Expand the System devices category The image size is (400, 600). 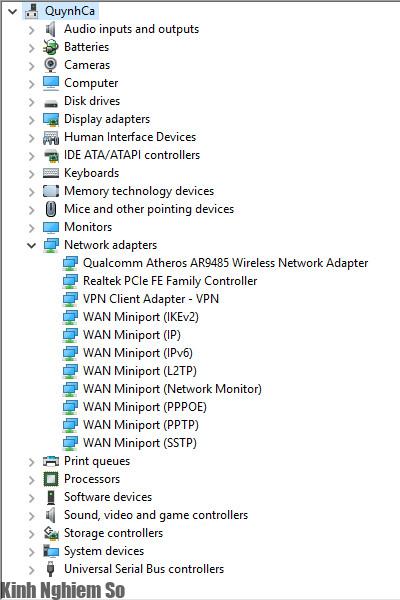[31, 551]
